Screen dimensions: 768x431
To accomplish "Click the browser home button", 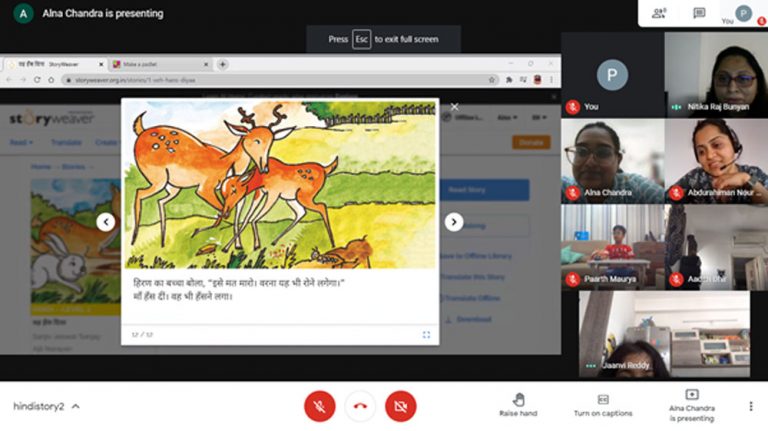I will point(51,79).
